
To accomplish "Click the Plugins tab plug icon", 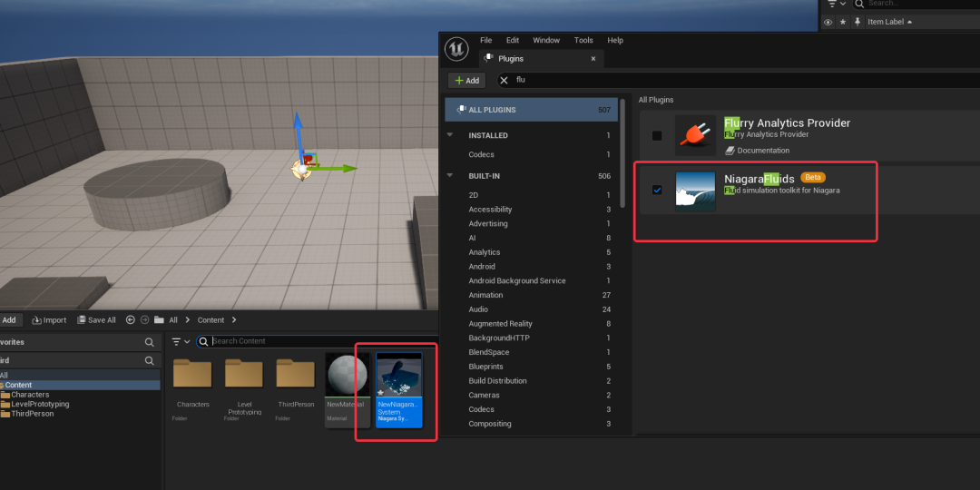I will click(x=489, y=59).
